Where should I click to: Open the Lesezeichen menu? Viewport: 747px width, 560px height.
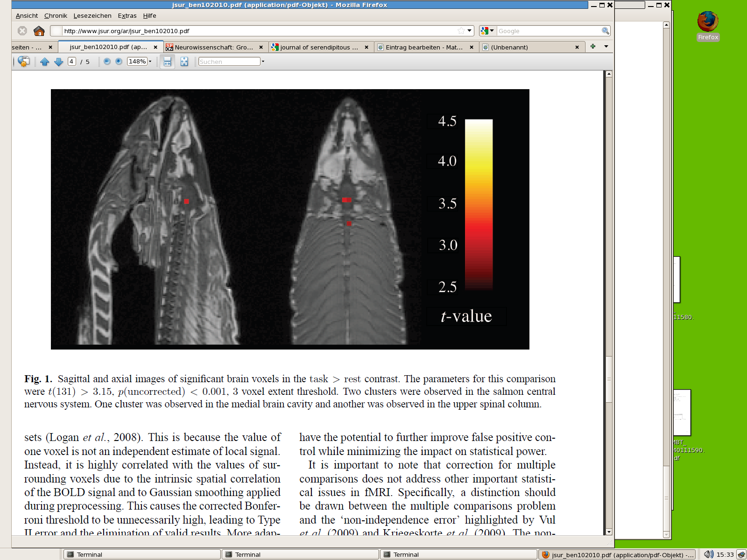click(x=92, y=16)
